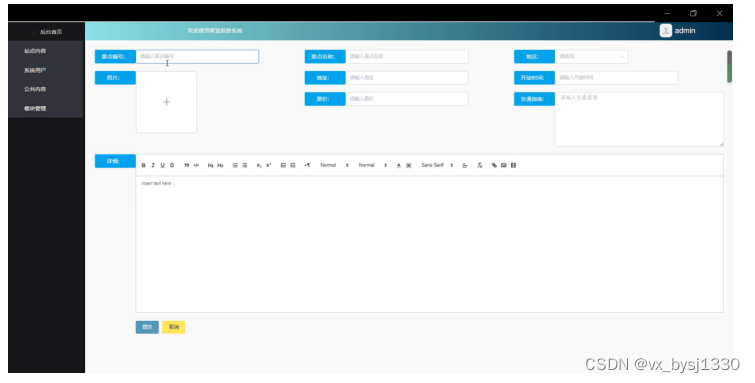Decrease the text indent
Viewport: 755px width, 383px height.
[x=283, y=165]
